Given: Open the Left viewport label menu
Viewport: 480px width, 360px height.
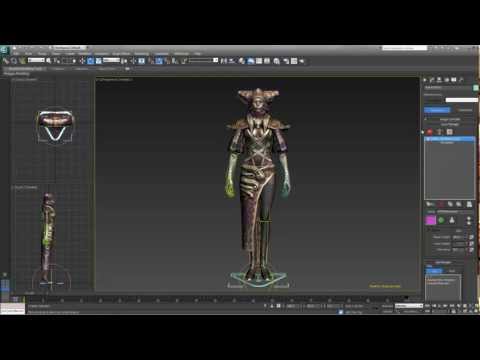Looking at the screenshot, I should (x=25, y=187).
